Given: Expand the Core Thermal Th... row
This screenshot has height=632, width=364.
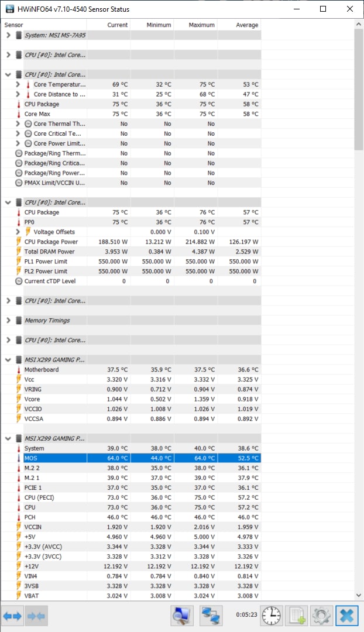Looking at the screenshot, I should [18, 123].
